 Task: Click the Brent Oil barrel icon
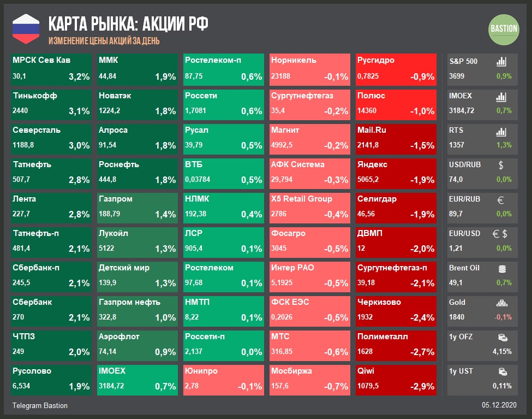coord(501,268)
